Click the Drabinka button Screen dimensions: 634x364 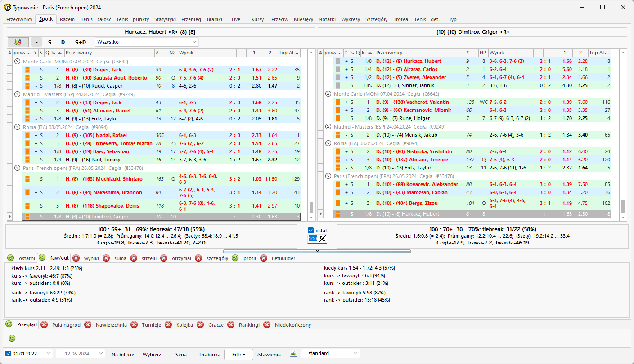(210, 354)
